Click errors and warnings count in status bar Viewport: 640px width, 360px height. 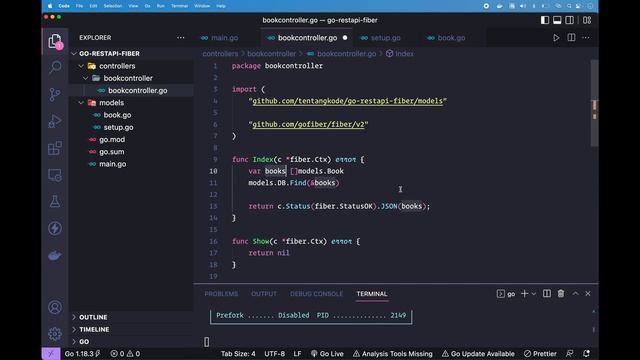pos(125,353)
